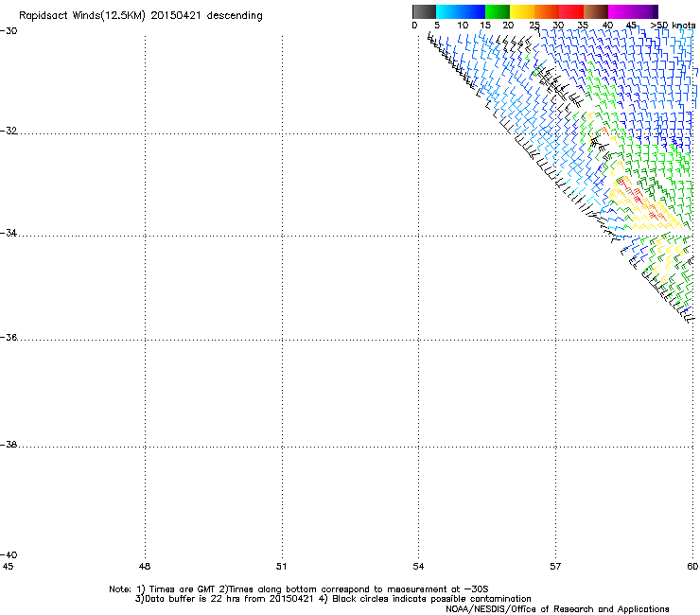Click latitude axis label -36
This screenshot has height=615, width=700.
(9, 337)
